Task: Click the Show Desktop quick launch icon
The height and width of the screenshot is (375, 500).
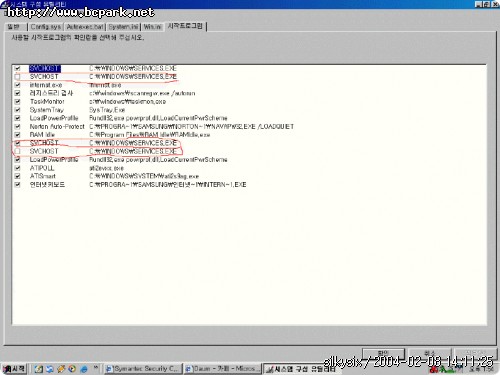Action: [39, 369]
